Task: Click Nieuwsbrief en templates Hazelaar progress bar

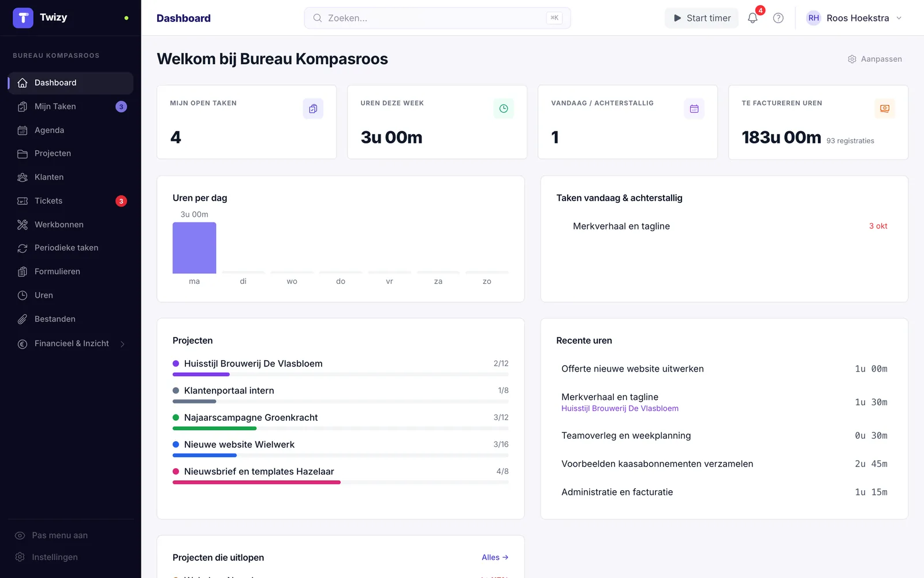Action: point(341,482)
